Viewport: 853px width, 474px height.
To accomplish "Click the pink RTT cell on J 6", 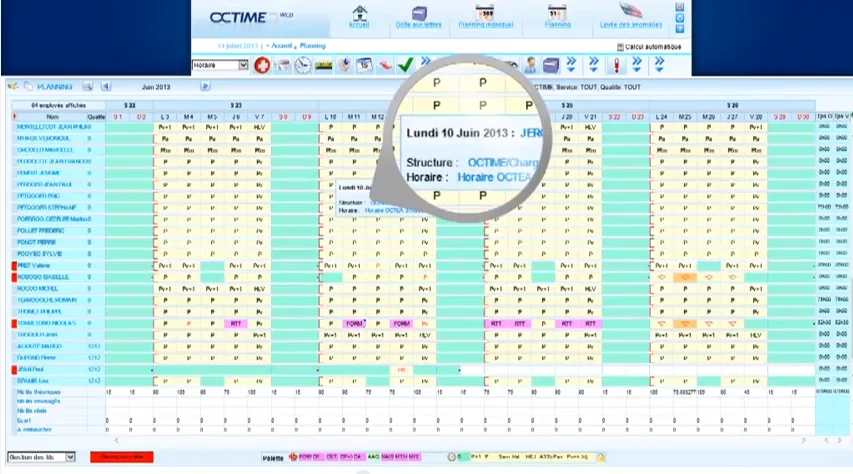I will [236, 323].
